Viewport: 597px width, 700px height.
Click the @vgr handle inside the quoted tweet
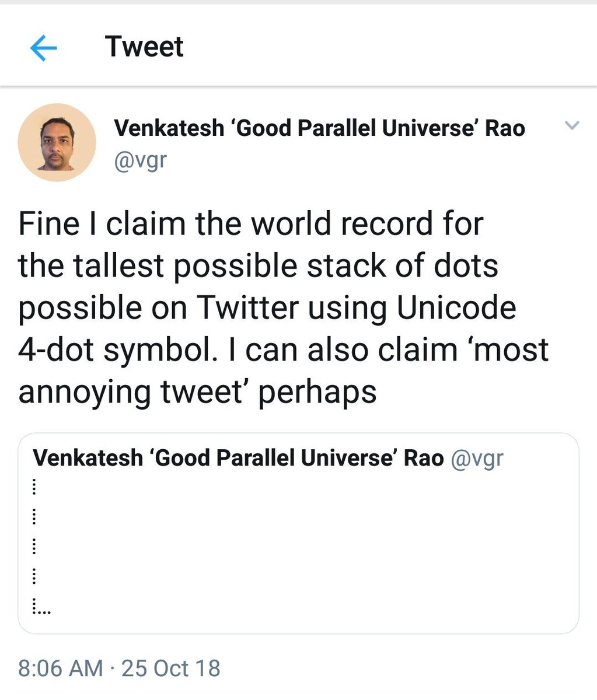(x=477, y=459)
